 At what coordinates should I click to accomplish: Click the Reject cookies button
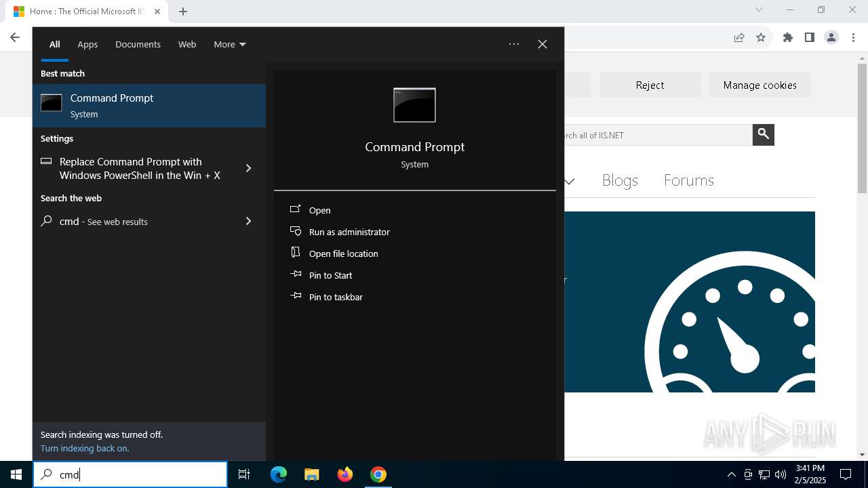tap(650, 85)
